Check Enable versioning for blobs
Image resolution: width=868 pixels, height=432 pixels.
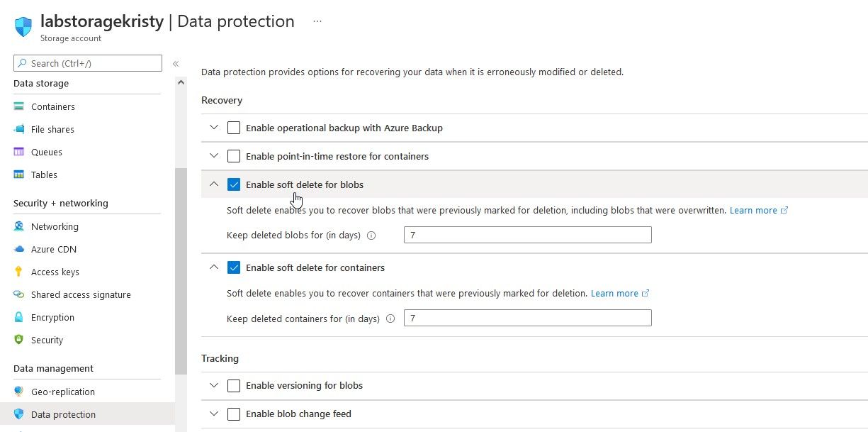tap(234, 386)
